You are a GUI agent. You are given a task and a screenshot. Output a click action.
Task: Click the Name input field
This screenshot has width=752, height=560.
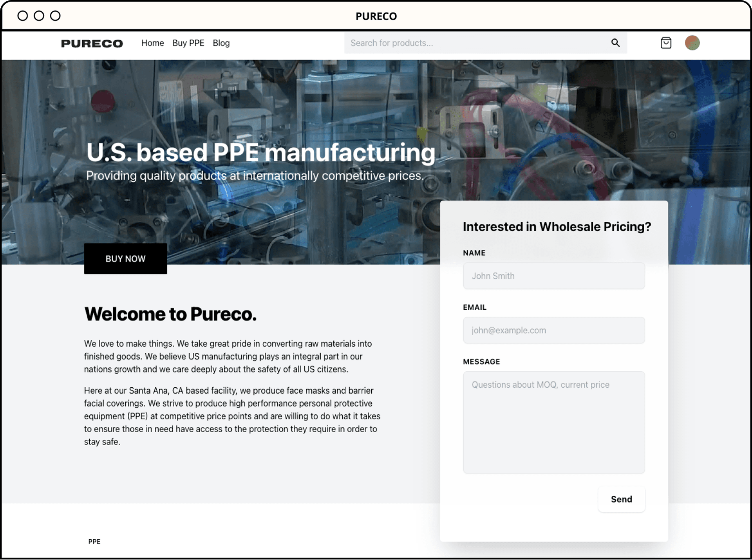point(553,276)
